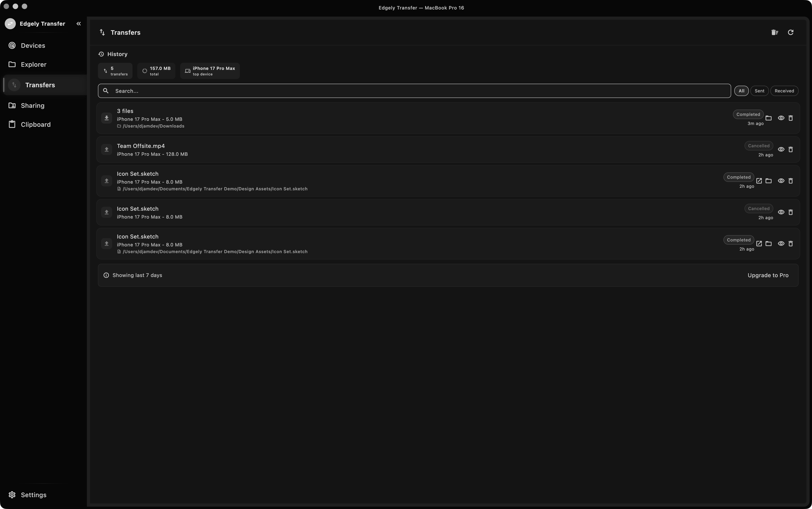The width and height of the screenshot is (812, 509).
Task: Filter transfers by Received
Action: [784, 91]
